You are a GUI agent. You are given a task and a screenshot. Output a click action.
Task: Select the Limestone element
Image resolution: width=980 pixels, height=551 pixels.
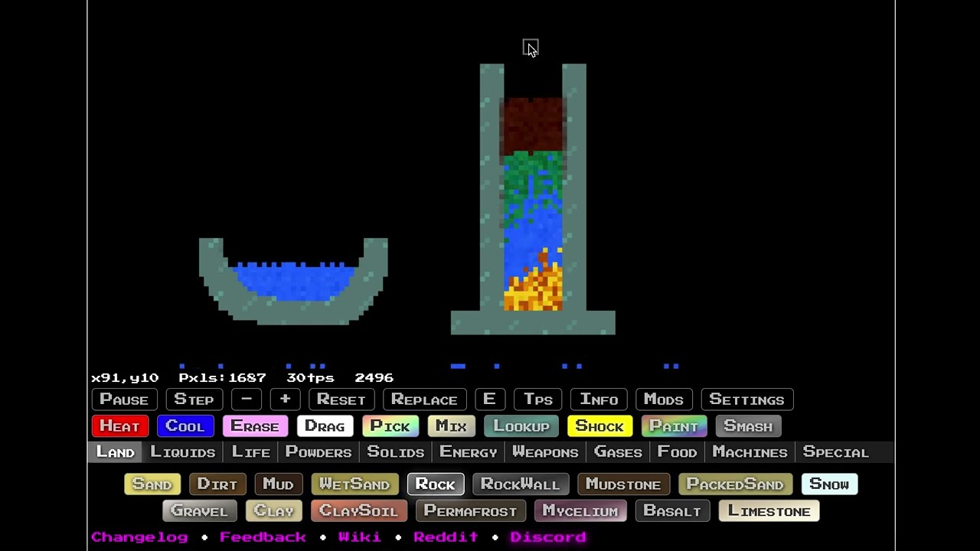(x=769, y=511)
